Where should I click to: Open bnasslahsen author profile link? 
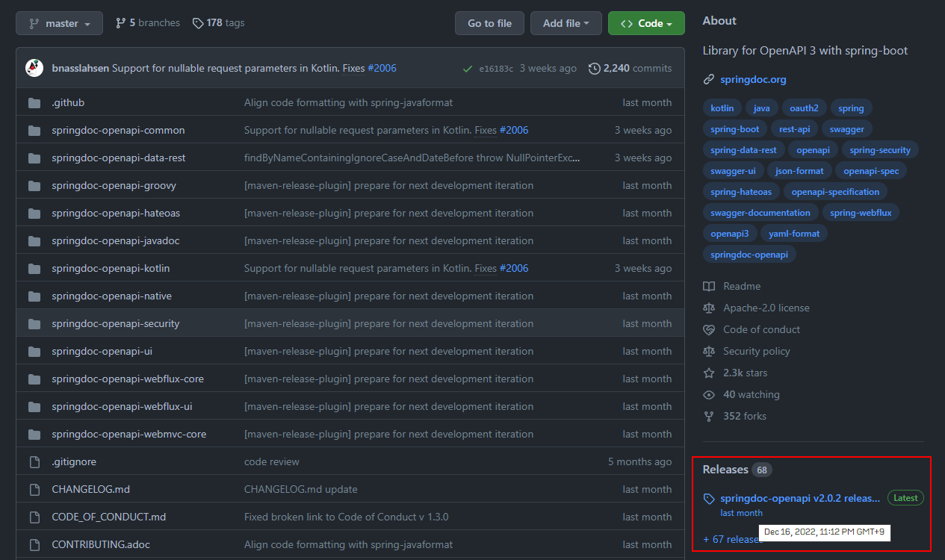[x=80, y=68]
